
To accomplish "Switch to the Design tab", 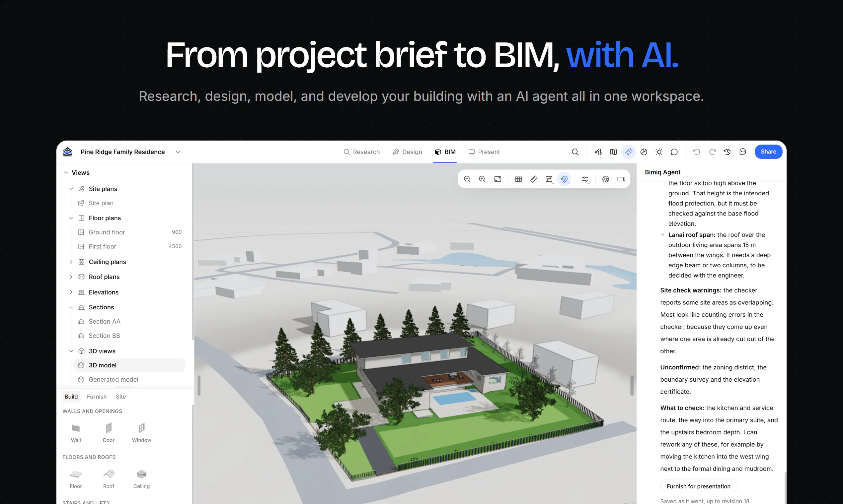I will (x=407, y=152).
